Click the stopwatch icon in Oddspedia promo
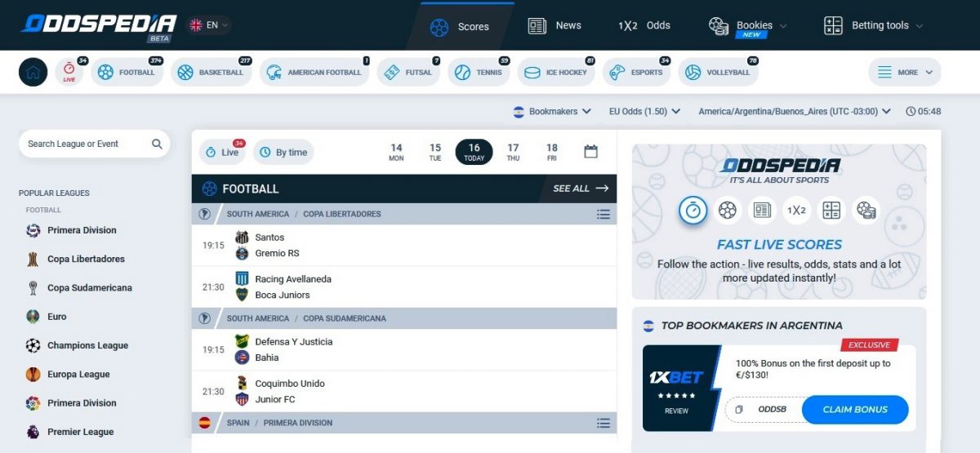This screenshot has height=453, width=980. pos(693,211)
